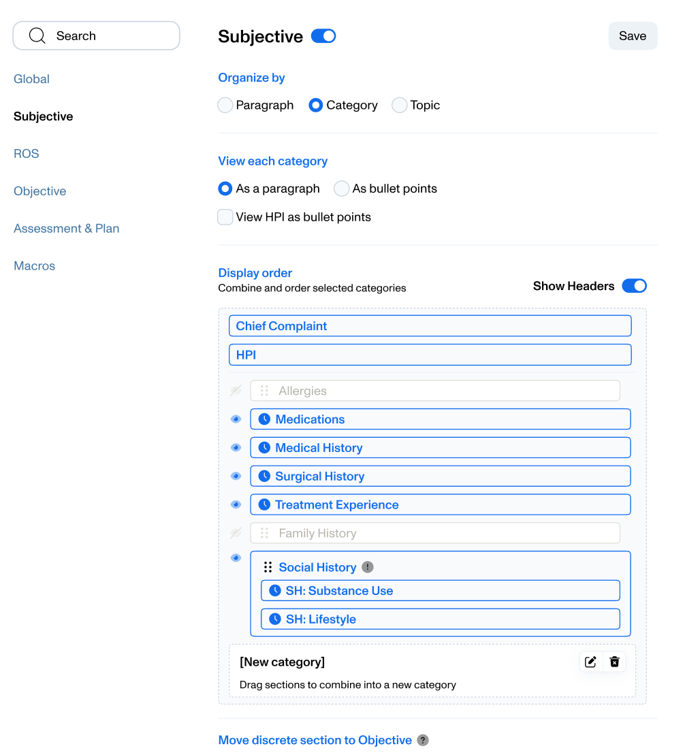
Task: Click the Organize by heading
Action: [x=251, y=78]
